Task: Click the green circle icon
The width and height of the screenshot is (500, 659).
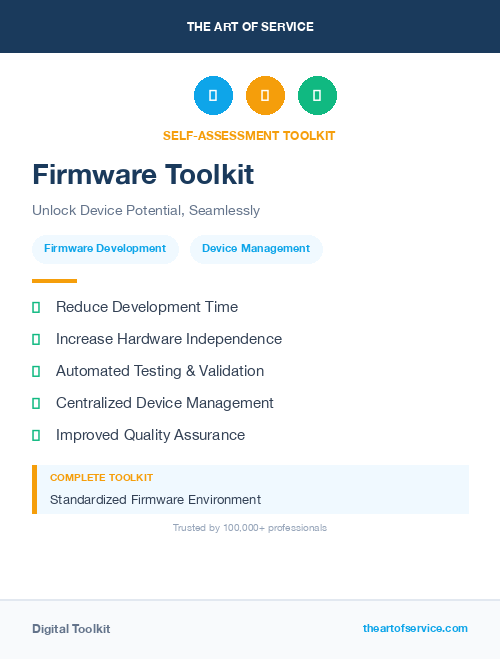Action: click(317, 95)
